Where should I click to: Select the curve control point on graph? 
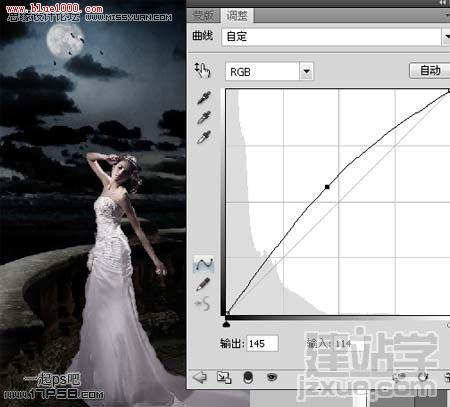click(327, 187)
